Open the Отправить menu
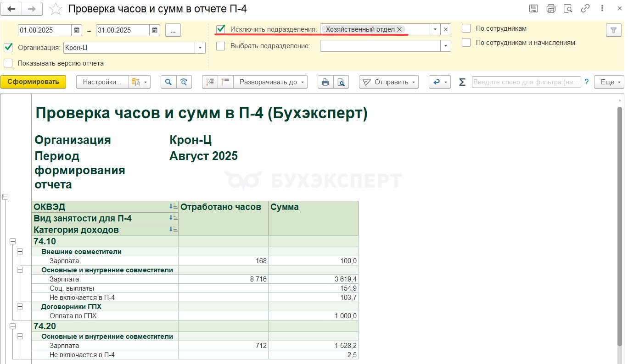628x364 pixels. coord(389,82)
